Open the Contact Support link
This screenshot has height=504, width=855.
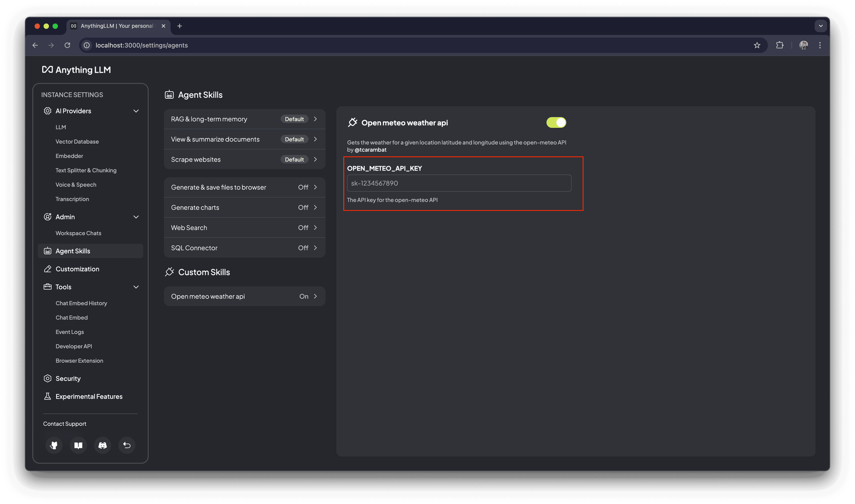(65, 423)
